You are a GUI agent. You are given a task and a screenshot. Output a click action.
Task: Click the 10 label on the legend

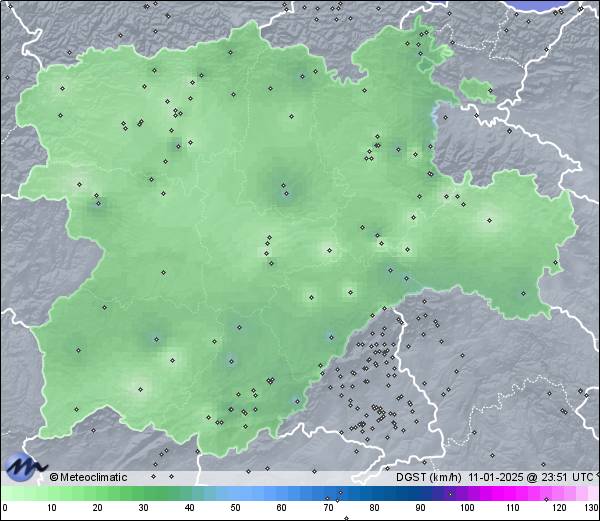[x=52, y=508]
